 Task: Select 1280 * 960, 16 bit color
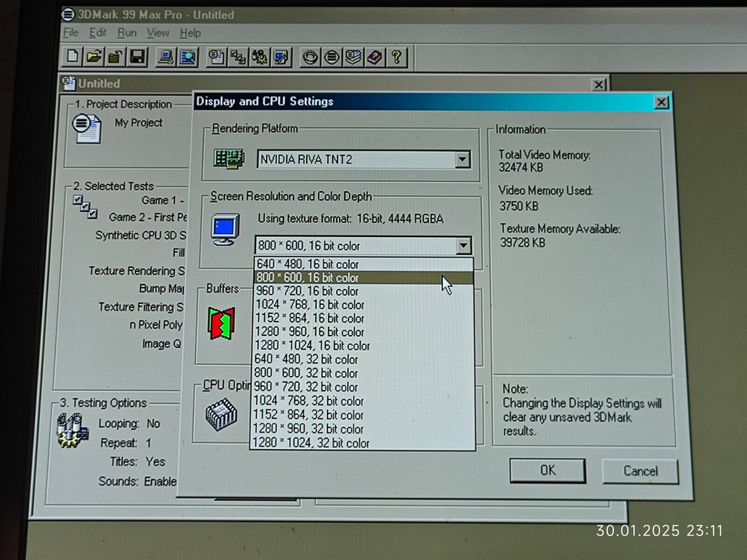point(364,332)
